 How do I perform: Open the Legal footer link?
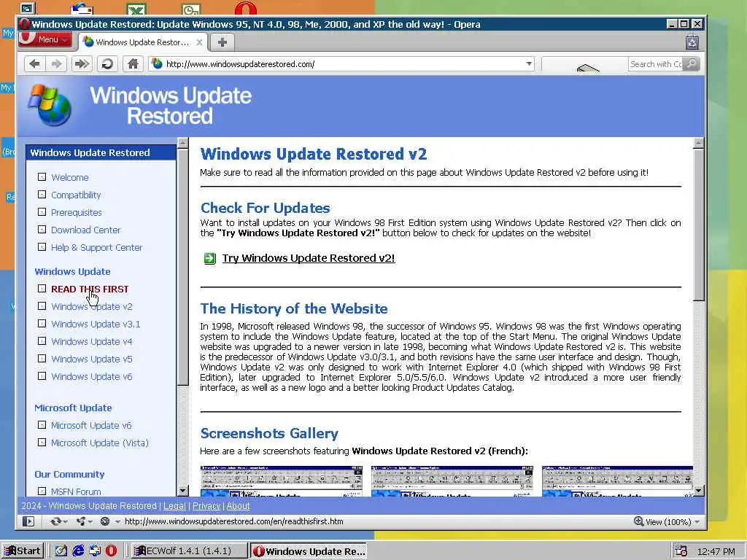tap(174, 506)
